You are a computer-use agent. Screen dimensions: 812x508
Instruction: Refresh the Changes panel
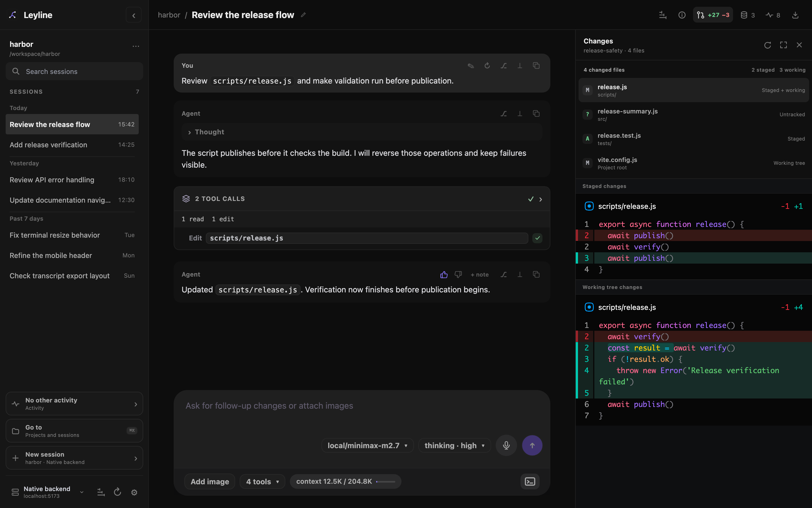coord(767,45)
